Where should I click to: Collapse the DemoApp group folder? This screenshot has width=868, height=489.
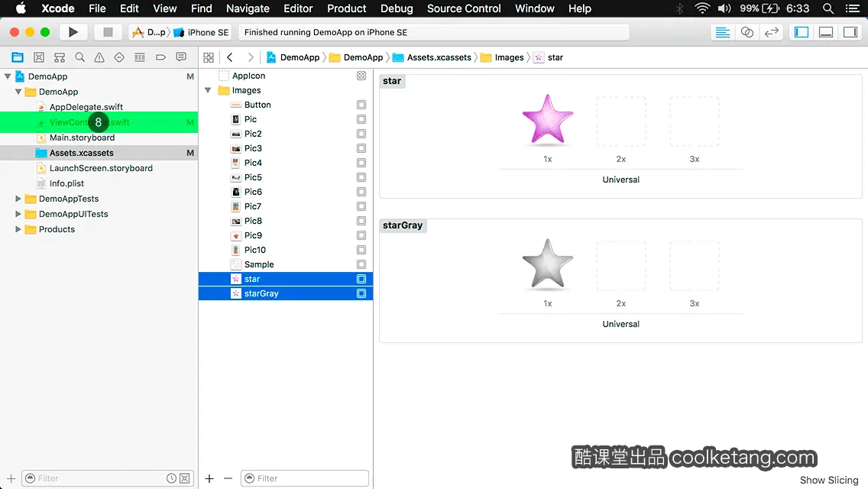(x=18, y=92)
